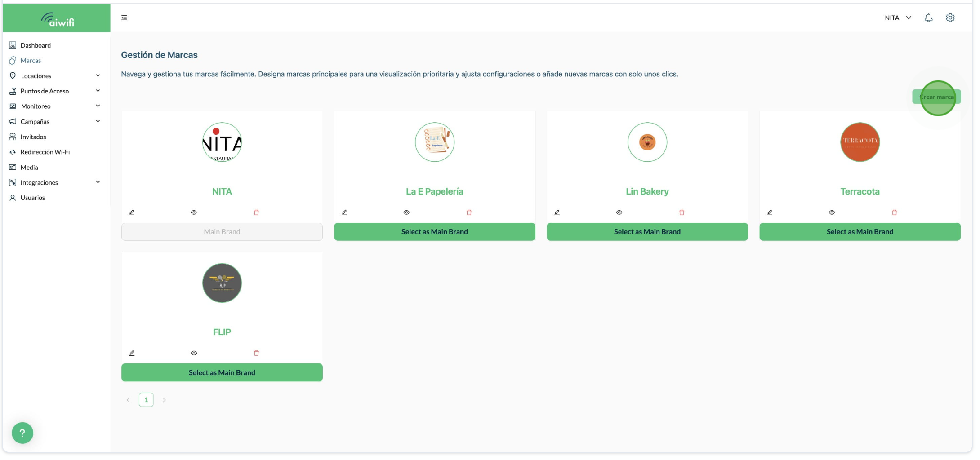Viewport: 980px width, 460px height.
Task: Click the Lin Bakery name
Action: (x=647, y=191)
